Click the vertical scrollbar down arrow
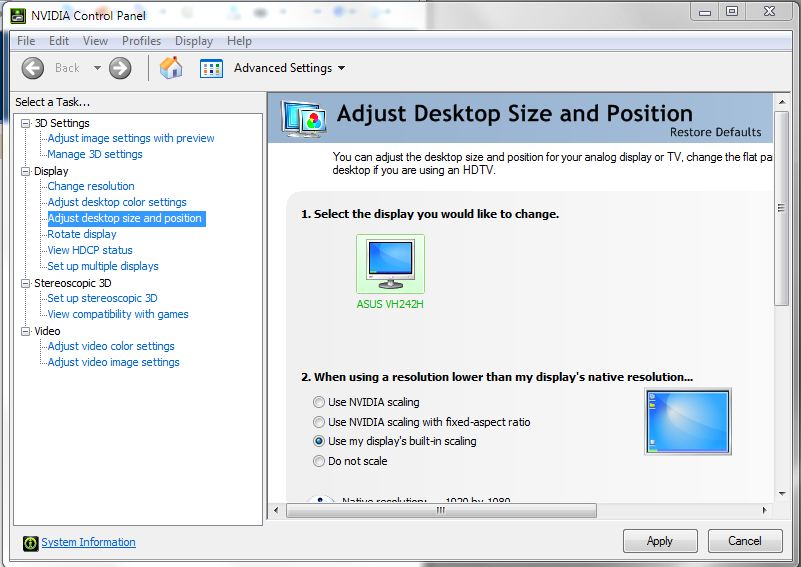The width and height of the screenshot is (801, 567). (x=782, y=493)
